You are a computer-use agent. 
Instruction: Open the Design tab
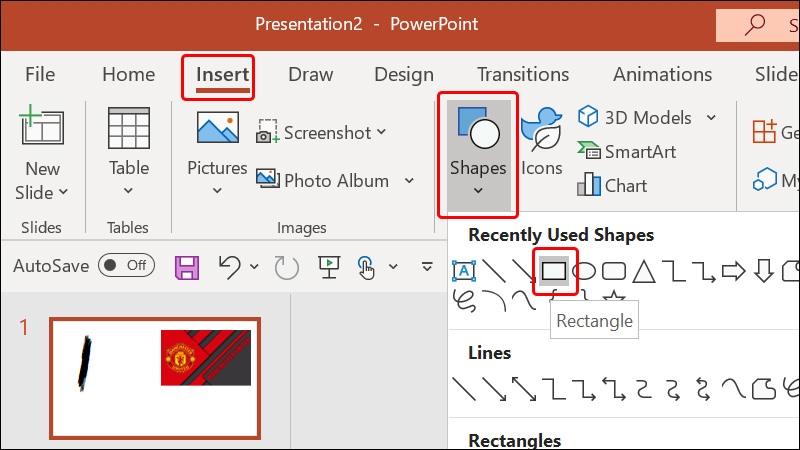click(404, 75)
